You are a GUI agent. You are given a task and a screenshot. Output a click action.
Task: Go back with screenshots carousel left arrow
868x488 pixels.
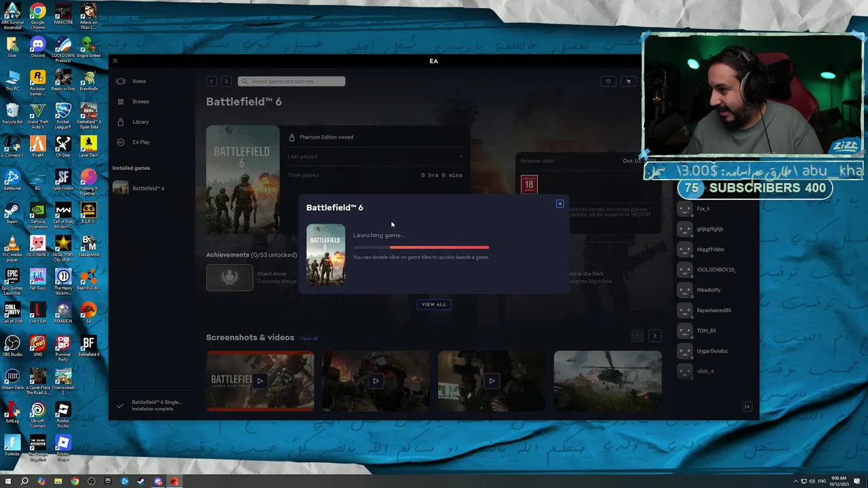click(637, 335)
